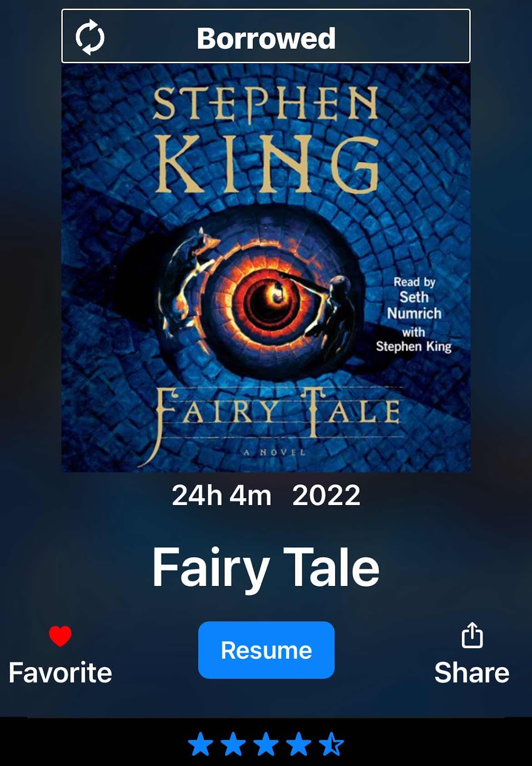Image resolution: width=532 pixels, height=766 pixels.
Task: Tap the large Fairy Tale title
Action: point(266,568)
